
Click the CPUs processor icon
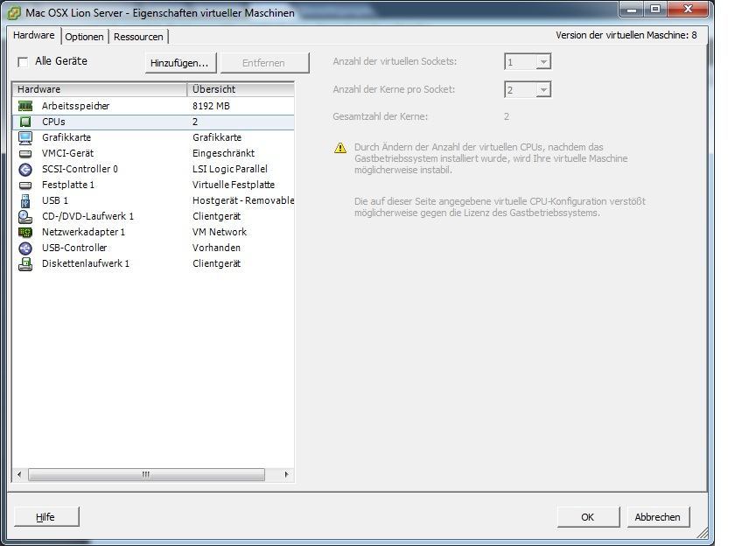click(25, 122)
